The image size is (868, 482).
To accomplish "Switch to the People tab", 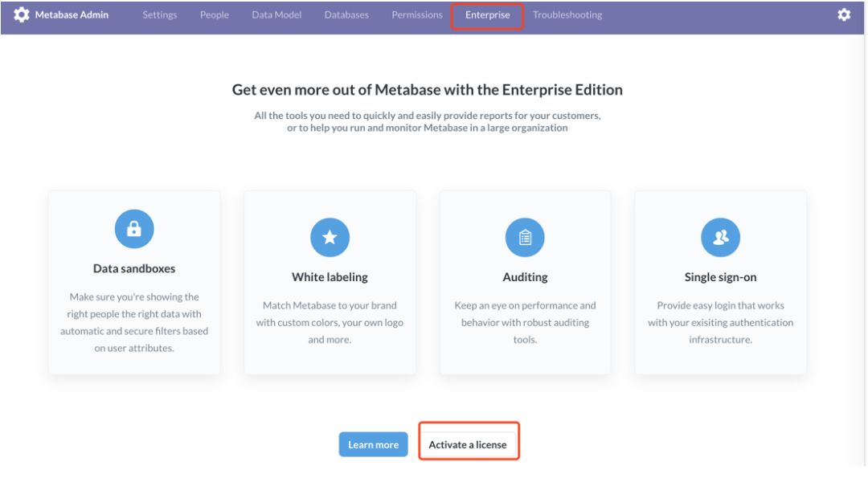I will pyautogui.click(x=215, y=15).
